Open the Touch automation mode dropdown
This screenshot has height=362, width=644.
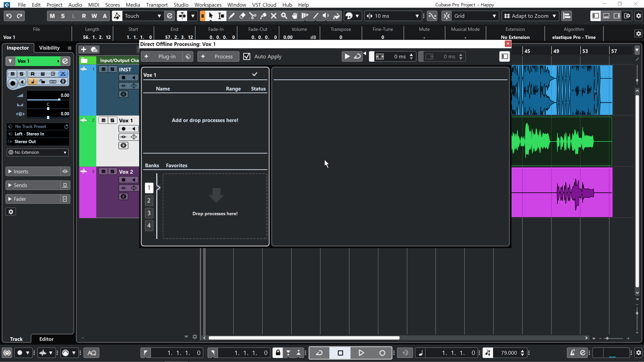point(143,16)
